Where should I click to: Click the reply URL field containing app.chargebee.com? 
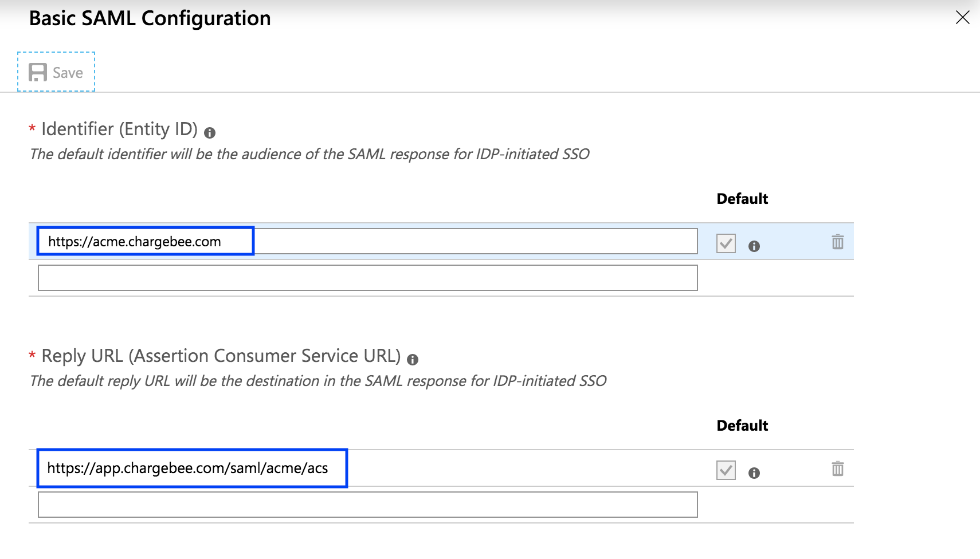click(x=367, y=469)
